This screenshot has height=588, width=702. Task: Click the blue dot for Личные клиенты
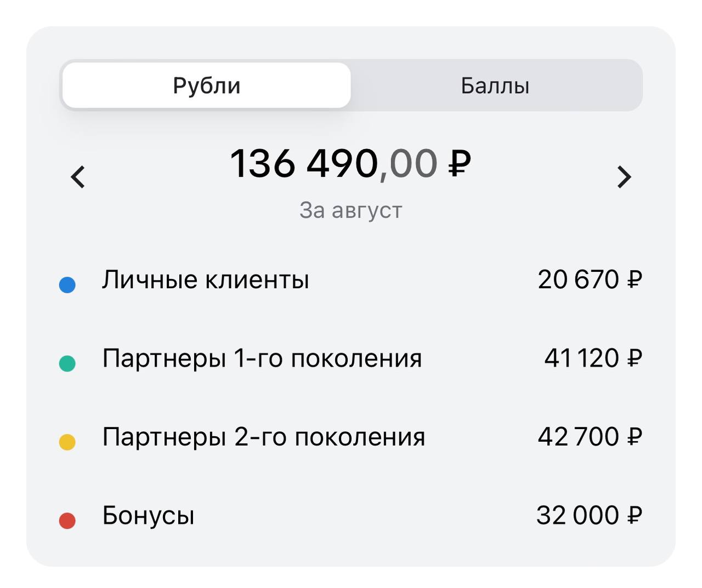tap(67, 284)
